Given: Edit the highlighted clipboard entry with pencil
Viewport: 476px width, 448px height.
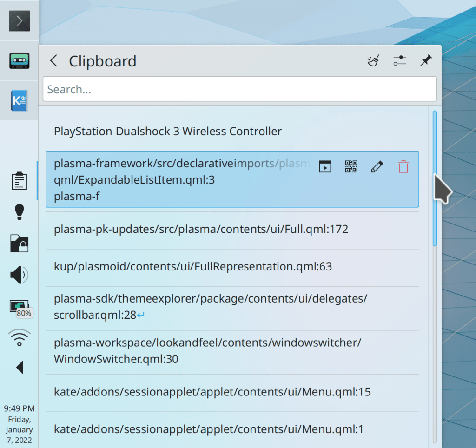Looking at the screenshot, I should (x=377, y=167).
